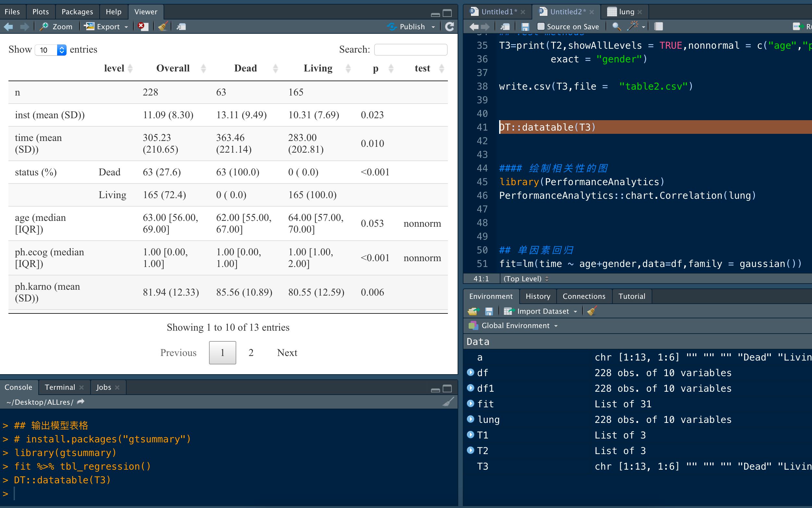Open the Plots panel menu

(40, 10)
